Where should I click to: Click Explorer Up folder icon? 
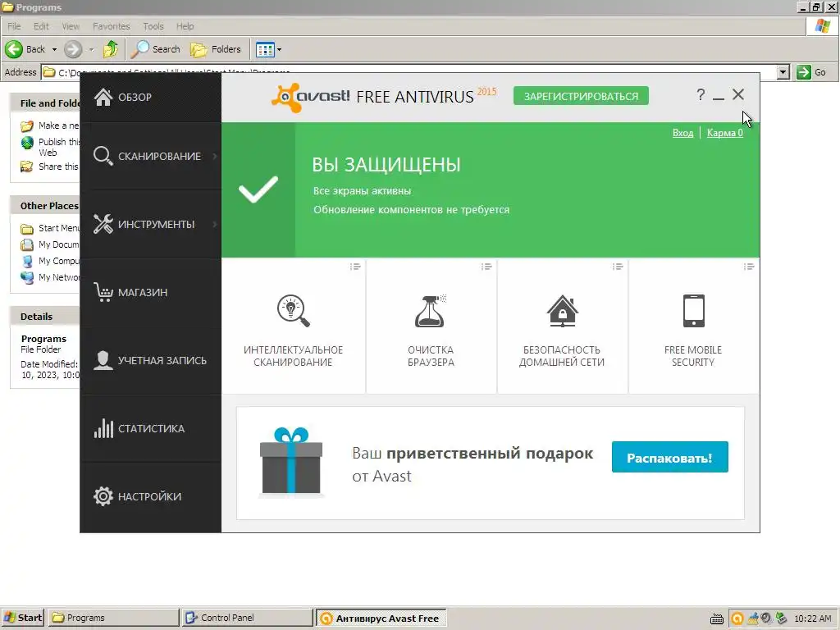[x=111, y=49]
